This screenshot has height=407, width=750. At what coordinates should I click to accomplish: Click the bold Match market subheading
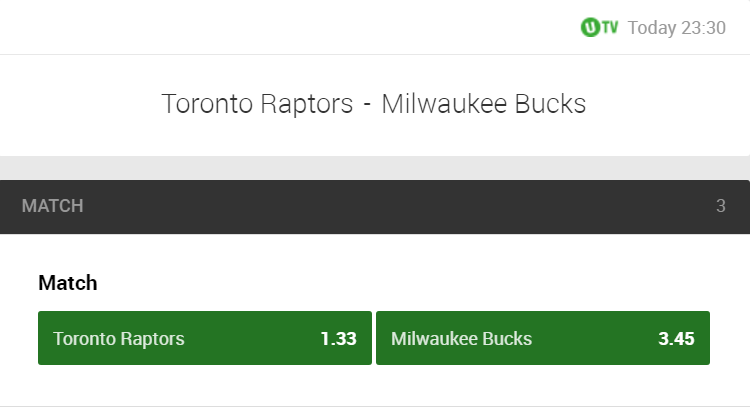pyautogui.click(x=68, y=283)
